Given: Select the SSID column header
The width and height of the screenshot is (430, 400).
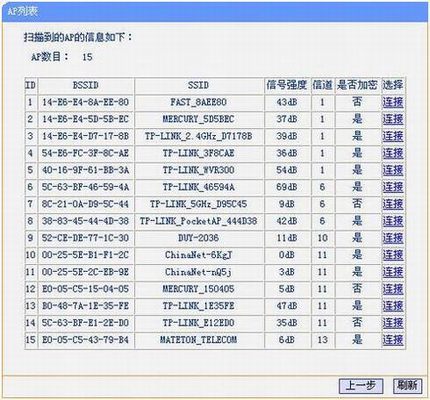Looking at the screenshot, I should click(x=199, y=85).
